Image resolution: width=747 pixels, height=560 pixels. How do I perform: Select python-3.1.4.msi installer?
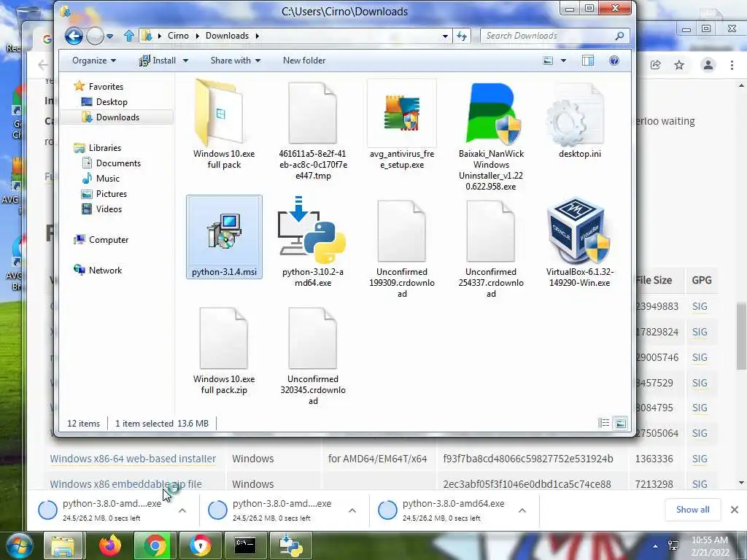pos(224,237)
